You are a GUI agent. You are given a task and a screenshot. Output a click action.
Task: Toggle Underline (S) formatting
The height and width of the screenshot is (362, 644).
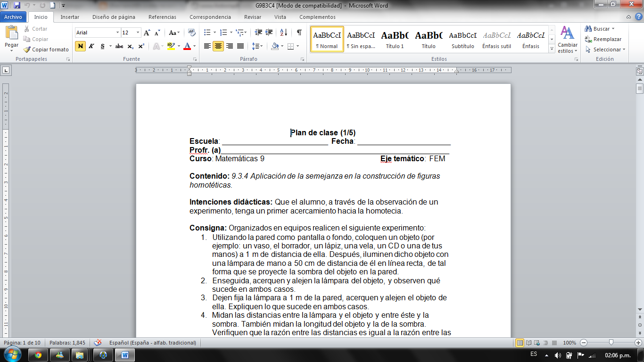(102, 46)
